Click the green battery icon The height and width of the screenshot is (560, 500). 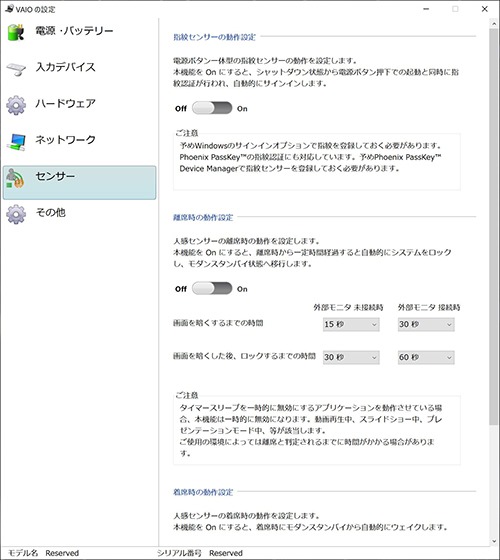16,32
